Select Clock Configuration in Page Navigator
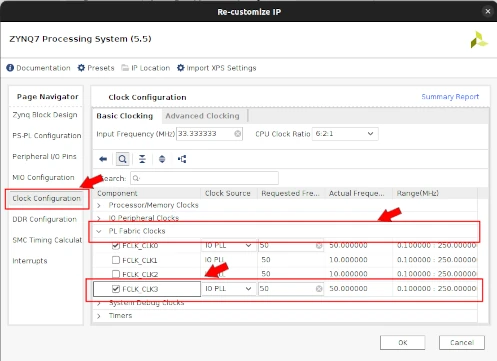The width and height of the screenshot is (497, 361). [47, 199]
